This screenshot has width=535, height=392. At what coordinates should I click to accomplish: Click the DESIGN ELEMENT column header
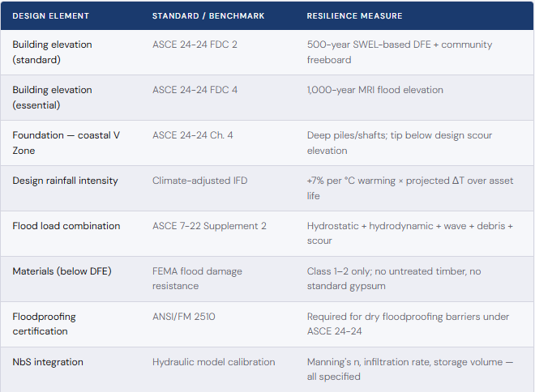[50, 16]
